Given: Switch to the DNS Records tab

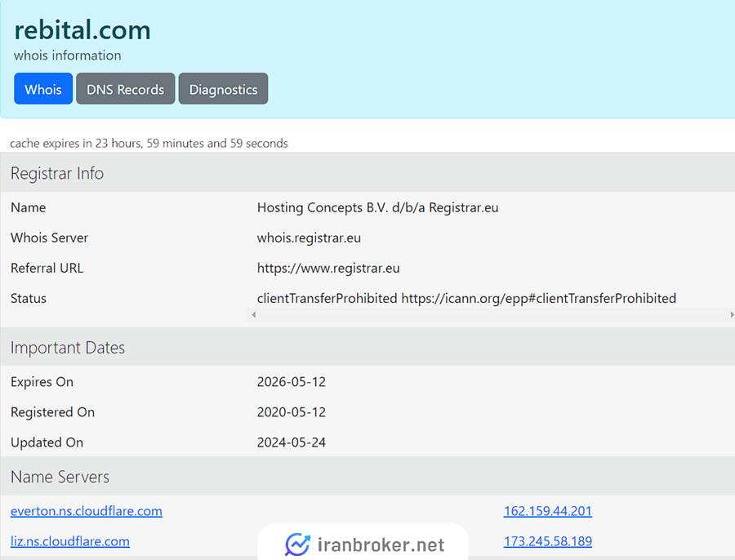Looking at the screenshot, I should (126, 88).
